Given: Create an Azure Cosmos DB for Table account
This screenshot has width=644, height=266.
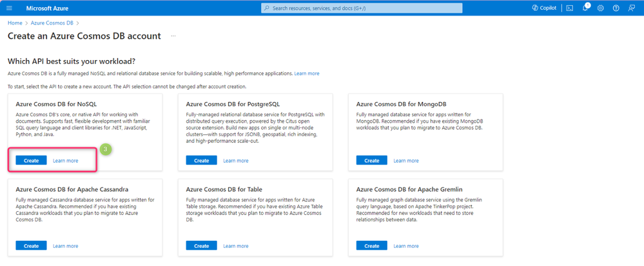Looking at the screenshot, I should 201,246.
